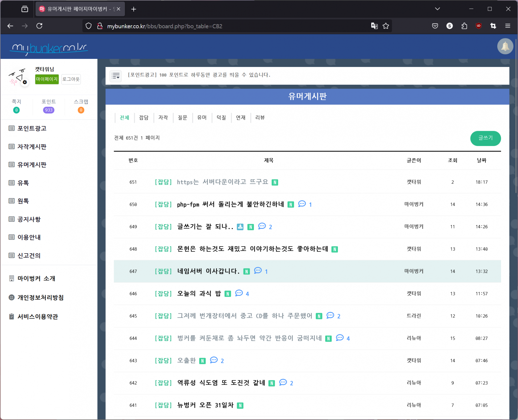The width and height of the screenshot is (518, 420).
Task: Open 공지사항 in the sidebar menu
Action: [29, 219]
